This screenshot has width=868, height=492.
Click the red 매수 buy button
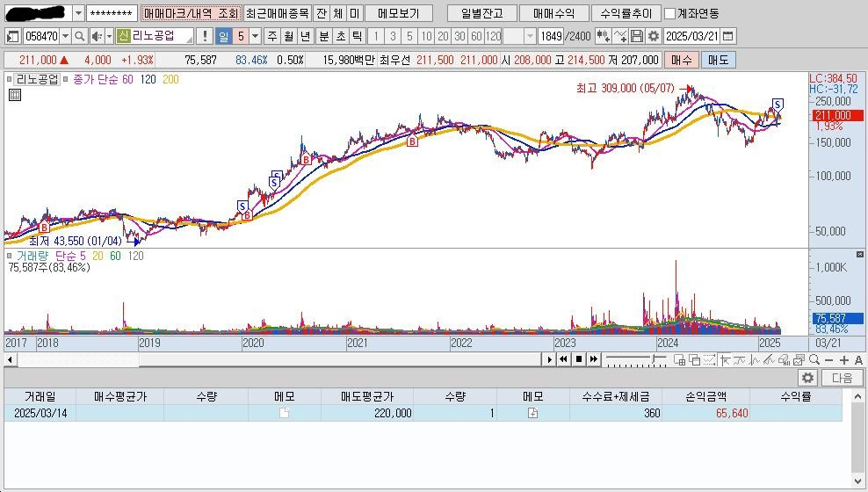coord(681,60)
